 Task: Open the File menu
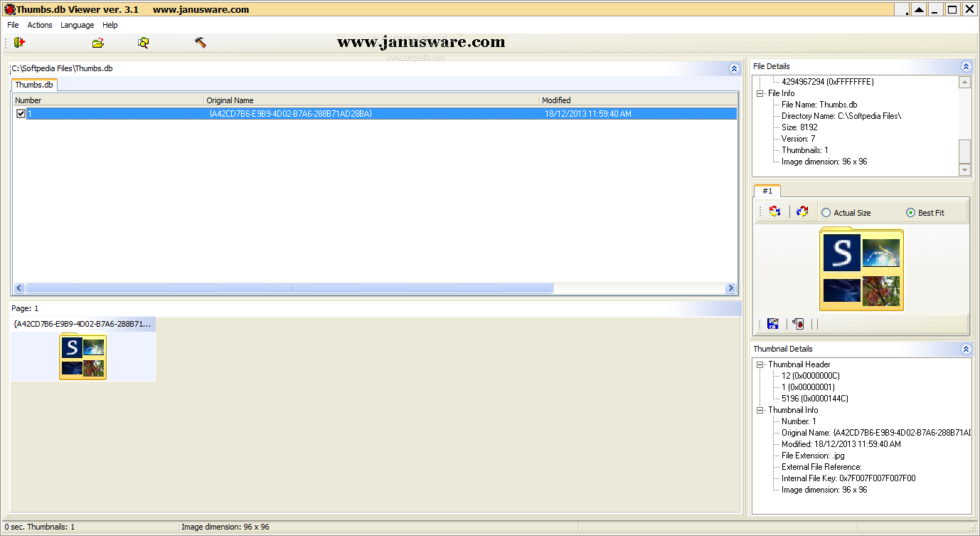pyautogui.click(x=13, y=25)
